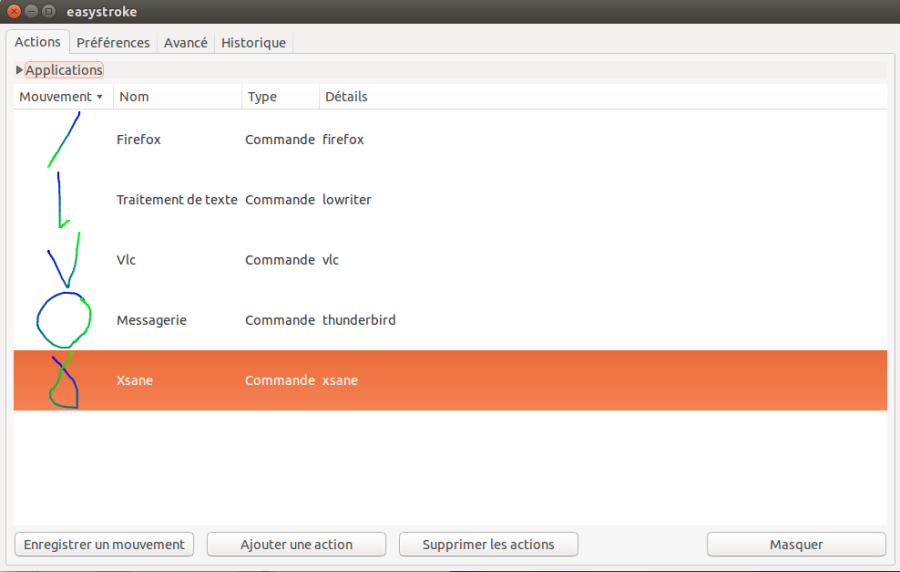Screen dimensions: 900x572
Task: Select the Commande type cell for Firefox
Action: tap(280, 139)
